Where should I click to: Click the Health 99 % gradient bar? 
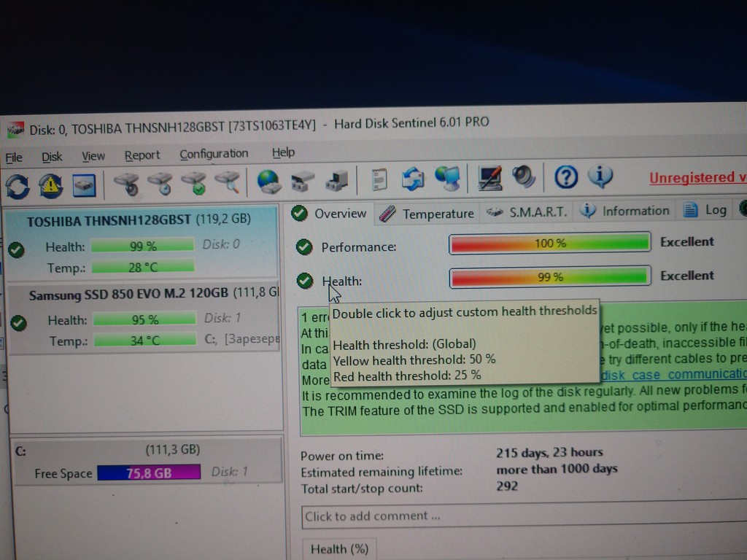pos(550,276)
